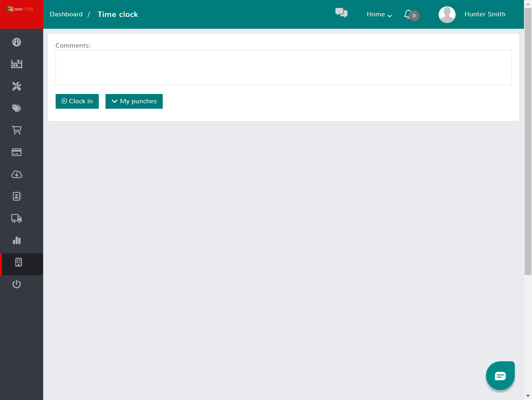Click the coreSTORE logo
The height and width of the screenshot is (400, 532).
(20, 9)
